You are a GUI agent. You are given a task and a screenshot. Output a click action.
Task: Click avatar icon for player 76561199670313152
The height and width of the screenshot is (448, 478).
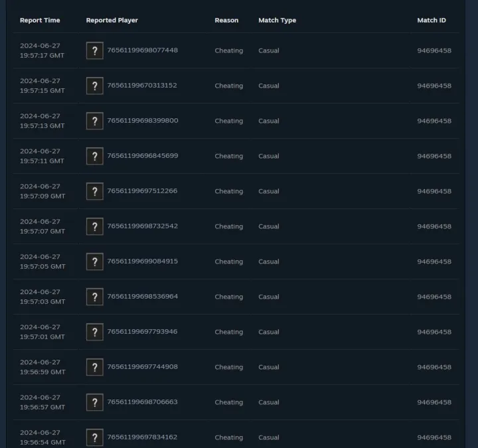(95, 86)
